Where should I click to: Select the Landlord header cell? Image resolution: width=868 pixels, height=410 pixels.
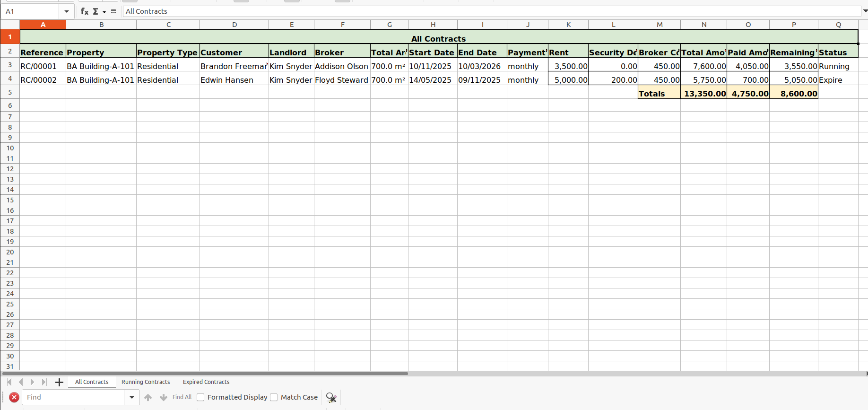[x=291, y=52]
